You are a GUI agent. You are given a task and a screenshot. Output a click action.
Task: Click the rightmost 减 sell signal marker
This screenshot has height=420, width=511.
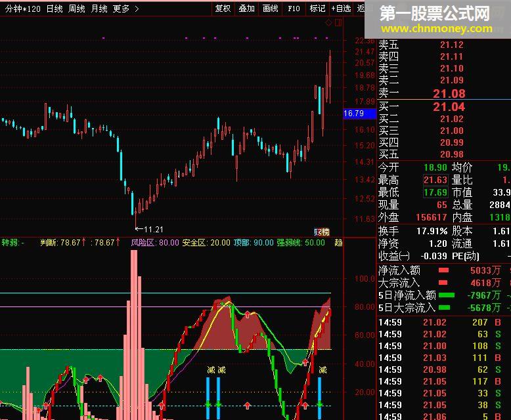point(322,370)
